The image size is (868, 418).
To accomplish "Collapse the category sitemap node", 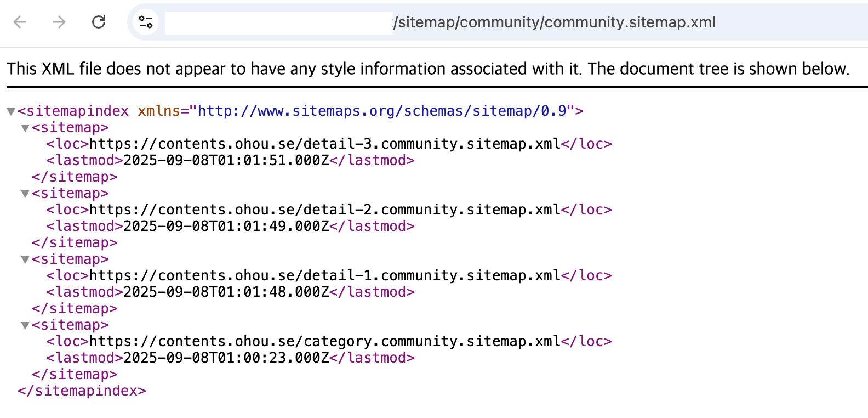I will pos(25,325).
